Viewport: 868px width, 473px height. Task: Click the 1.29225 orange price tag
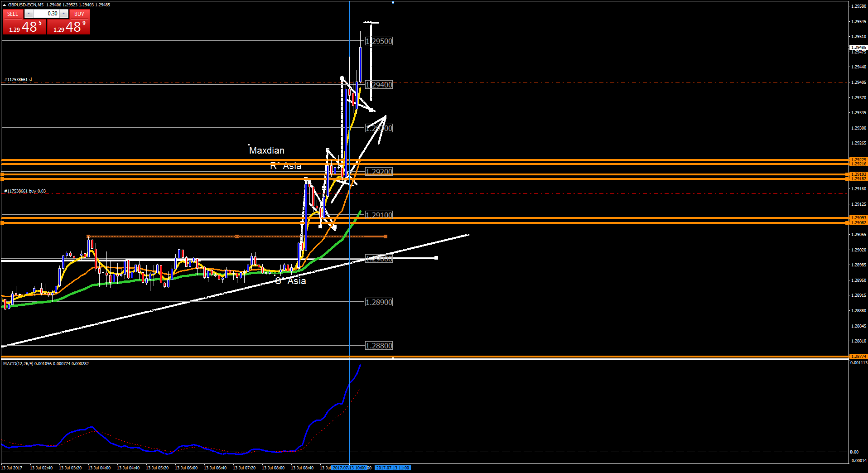(x=858, y=159)
